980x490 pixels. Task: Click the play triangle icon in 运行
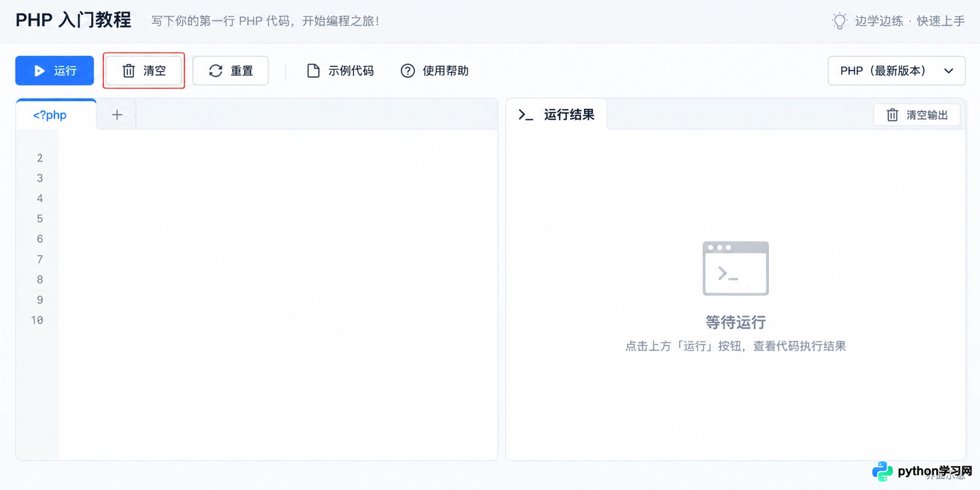tap(39, 71)
